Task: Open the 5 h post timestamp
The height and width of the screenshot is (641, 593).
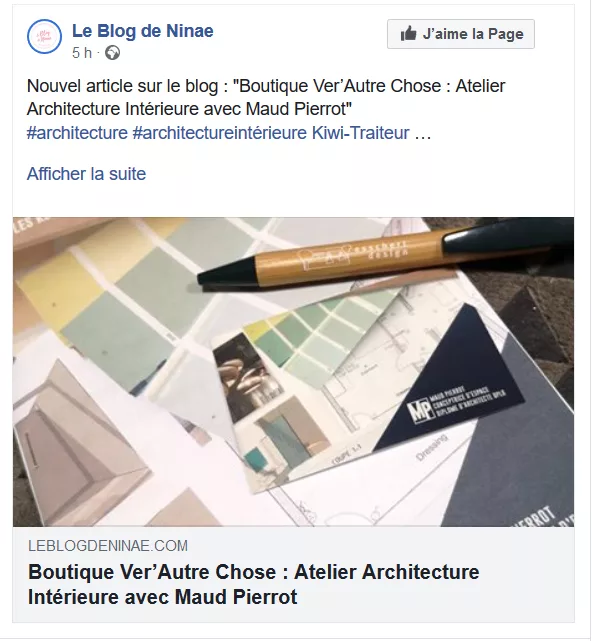Action: click(x=82, y=53)
